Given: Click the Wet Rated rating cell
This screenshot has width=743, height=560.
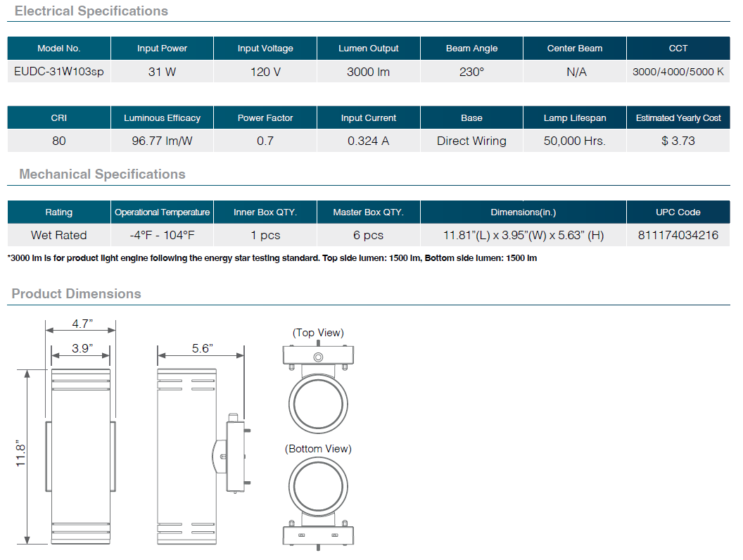Looking at the screenshot, I should click(59, 235).
